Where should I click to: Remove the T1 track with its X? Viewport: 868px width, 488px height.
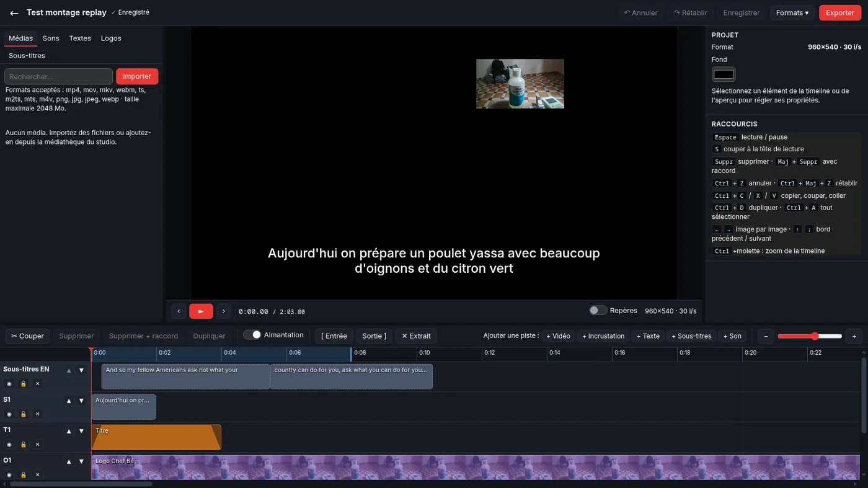coord(37,445)
